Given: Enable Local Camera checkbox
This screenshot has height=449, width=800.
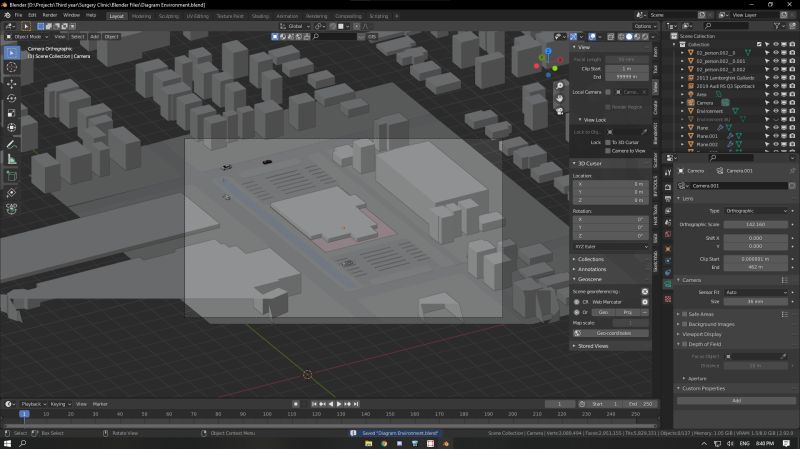Looking at the screenshot, I should 608,92.
